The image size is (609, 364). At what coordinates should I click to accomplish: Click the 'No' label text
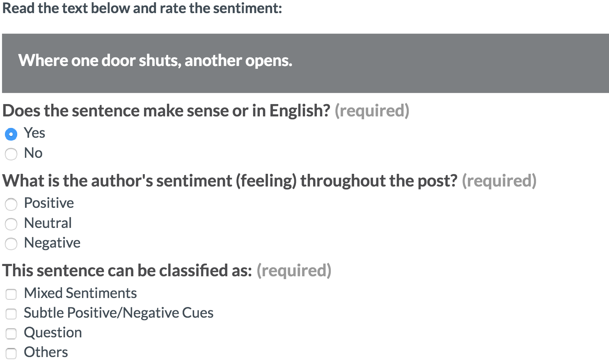point(33,153)
